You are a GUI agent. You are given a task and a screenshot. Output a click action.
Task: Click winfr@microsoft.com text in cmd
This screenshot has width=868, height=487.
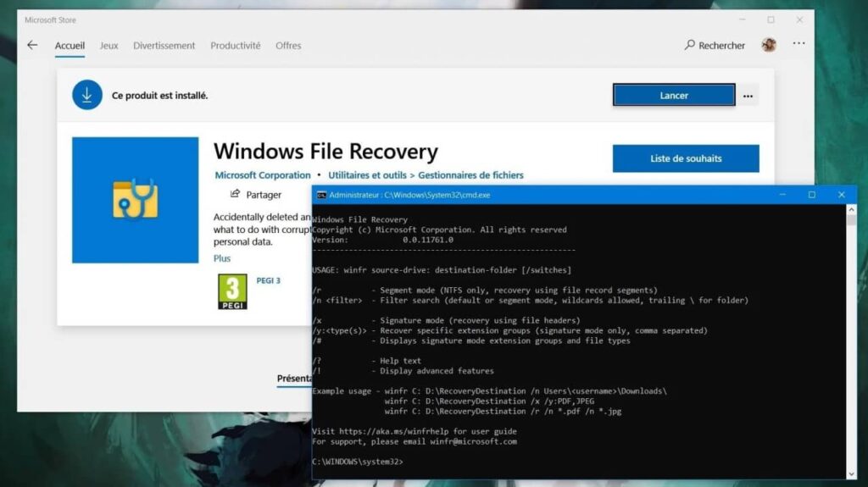[x=473, y=441]
